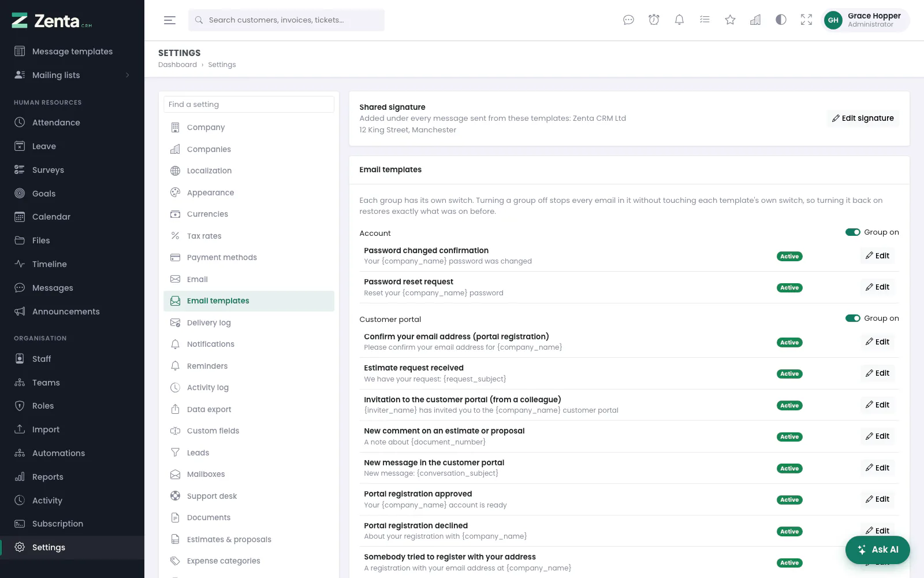
Task: Edit the Password reset request template
Action: pyautogui.click(x=877, y=287)
